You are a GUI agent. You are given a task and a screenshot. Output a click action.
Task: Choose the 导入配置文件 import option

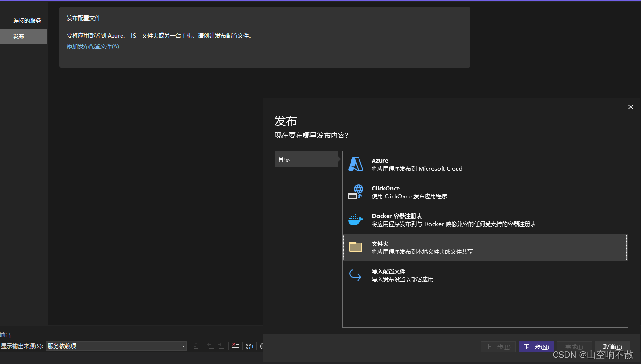tap(485, 275)
